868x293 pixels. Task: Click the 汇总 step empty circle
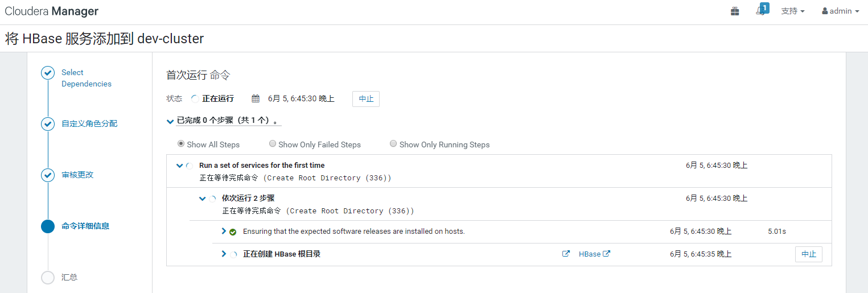tap(48, 278)
